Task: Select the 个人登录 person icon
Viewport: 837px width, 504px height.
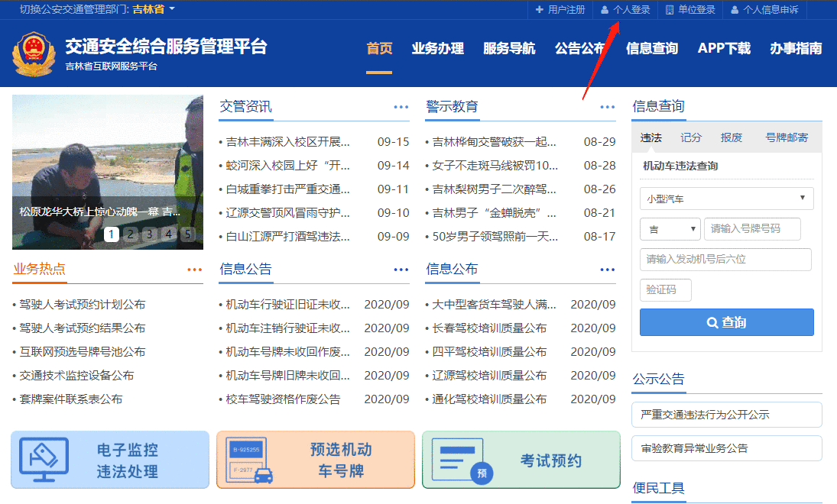Action: coord(604,9)
